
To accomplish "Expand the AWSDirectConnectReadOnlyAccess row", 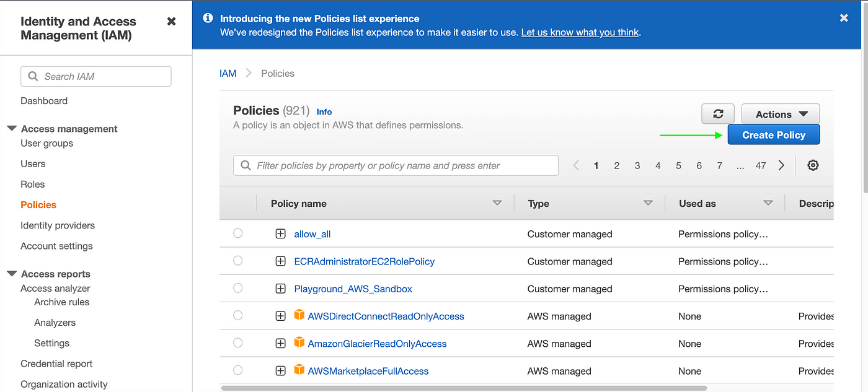I will (x=281, y=316).
